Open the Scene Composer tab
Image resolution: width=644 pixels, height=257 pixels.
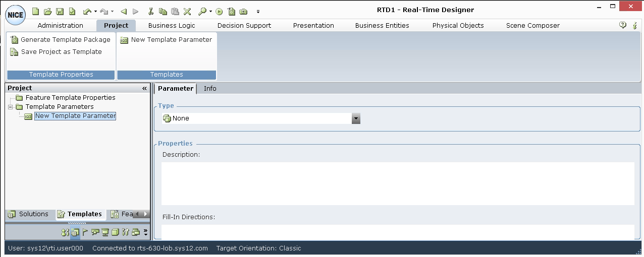point(533,25)
